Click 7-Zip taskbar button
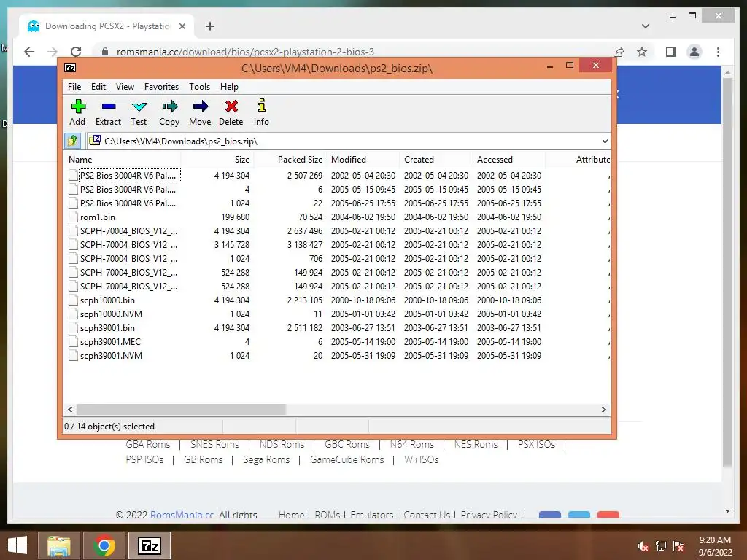The height and width of the screenshot is (560, 747). click(150, 545)
